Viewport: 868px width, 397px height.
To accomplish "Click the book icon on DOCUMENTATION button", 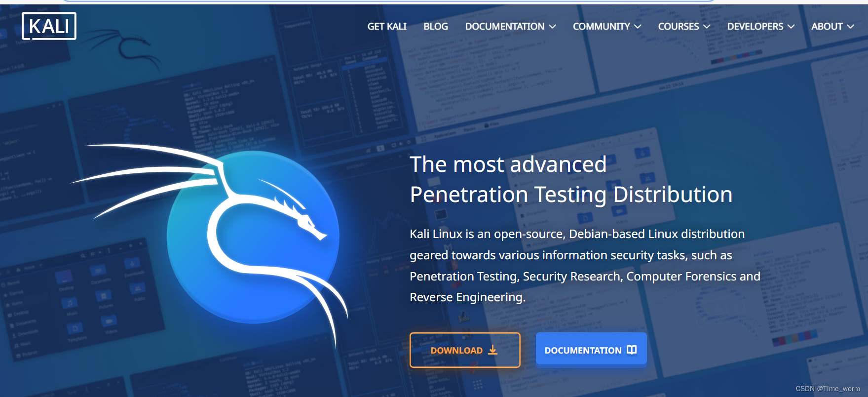I will pyautogui.click(x=632, y=350).
